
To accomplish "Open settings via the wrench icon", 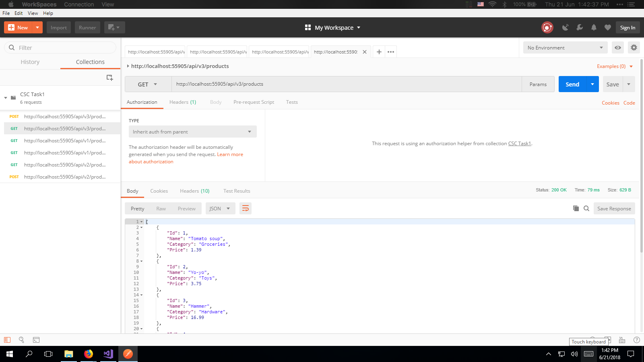I will click(x=580, y=27).
